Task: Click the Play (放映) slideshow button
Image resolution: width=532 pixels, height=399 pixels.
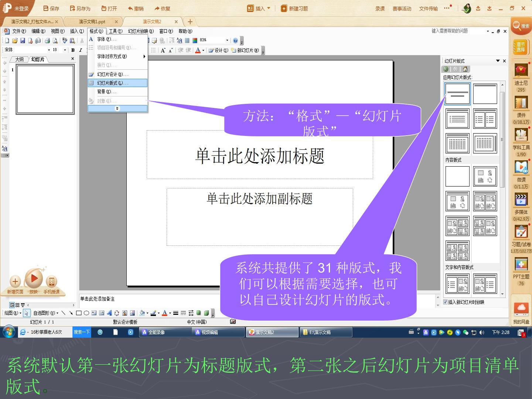Action: click(x=34, y=278)
